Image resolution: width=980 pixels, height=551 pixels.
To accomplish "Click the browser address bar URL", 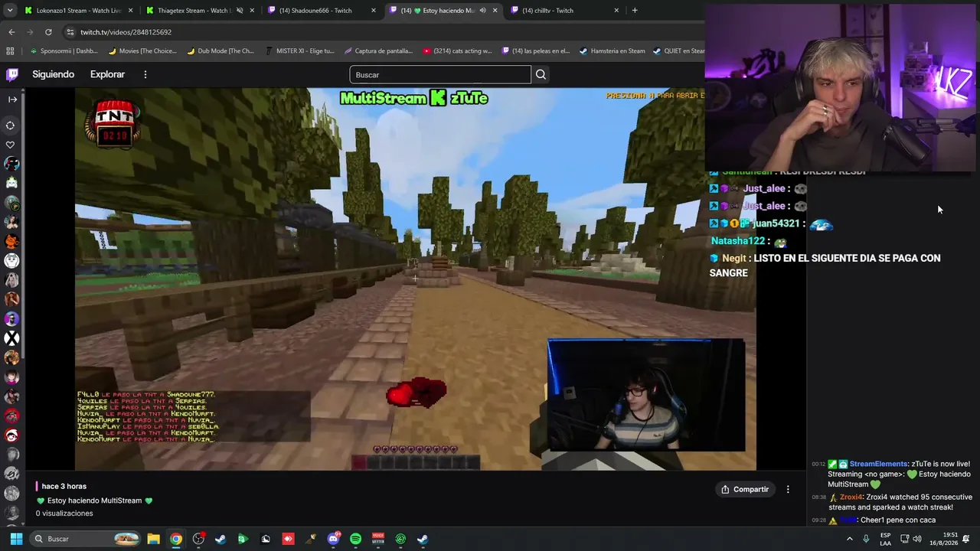I will click(126, 32).
